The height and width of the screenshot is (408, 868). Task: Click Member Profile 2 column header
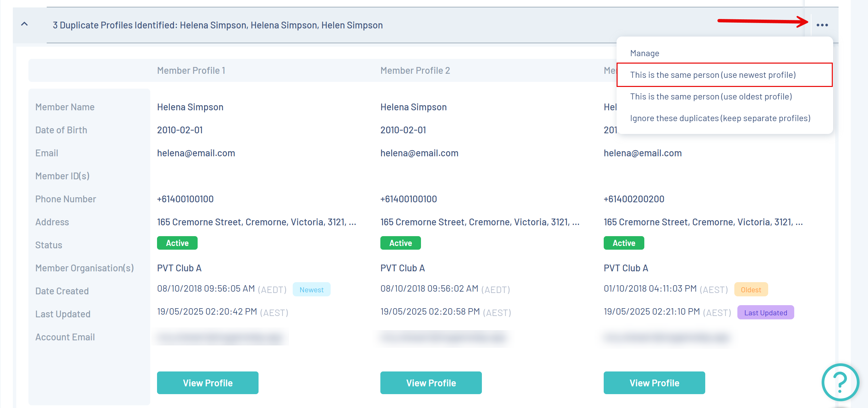pyautogui.click(x=415, y=71)
